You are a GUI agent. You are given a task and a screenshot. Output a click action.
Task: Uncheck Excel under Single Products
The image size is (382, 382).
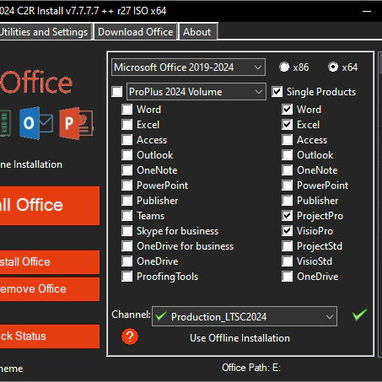pyautogui.click(x=287, y=125)
